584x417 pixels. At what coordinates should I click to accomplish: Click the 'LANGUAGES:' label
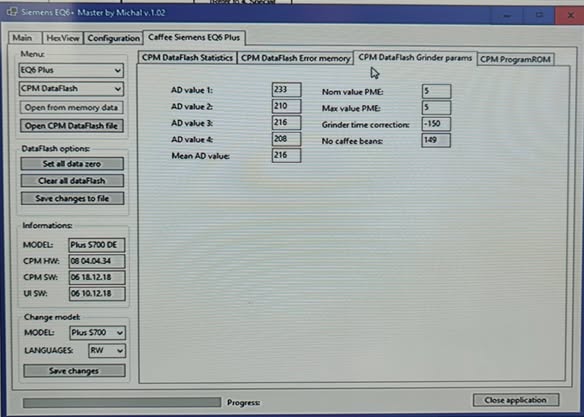[x=48, y=351]
